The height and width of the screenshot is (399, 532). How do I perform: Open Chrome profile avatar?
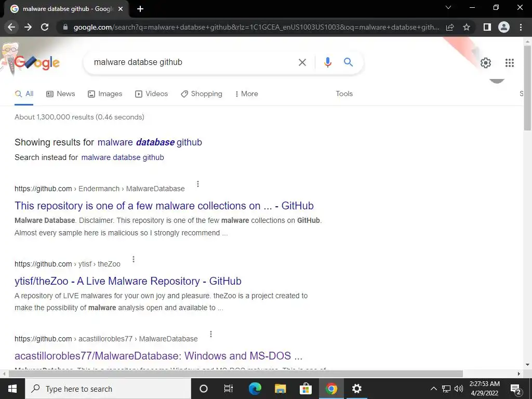point(504,27)
